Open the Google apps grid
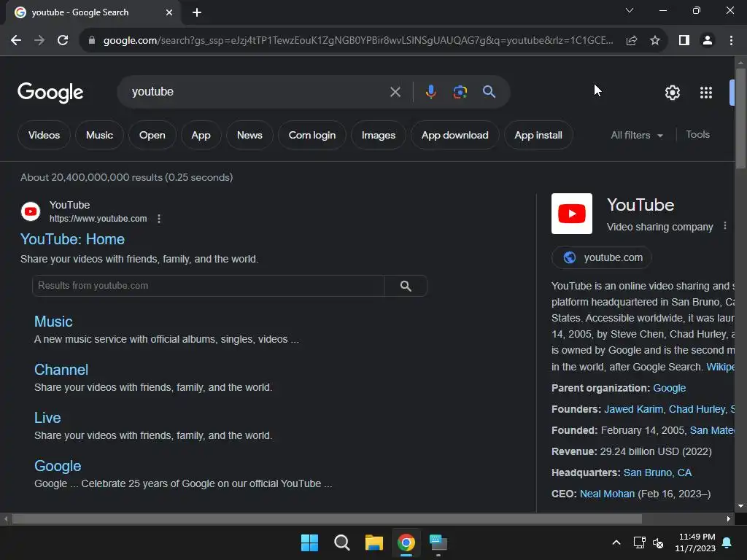 (706, 93)
